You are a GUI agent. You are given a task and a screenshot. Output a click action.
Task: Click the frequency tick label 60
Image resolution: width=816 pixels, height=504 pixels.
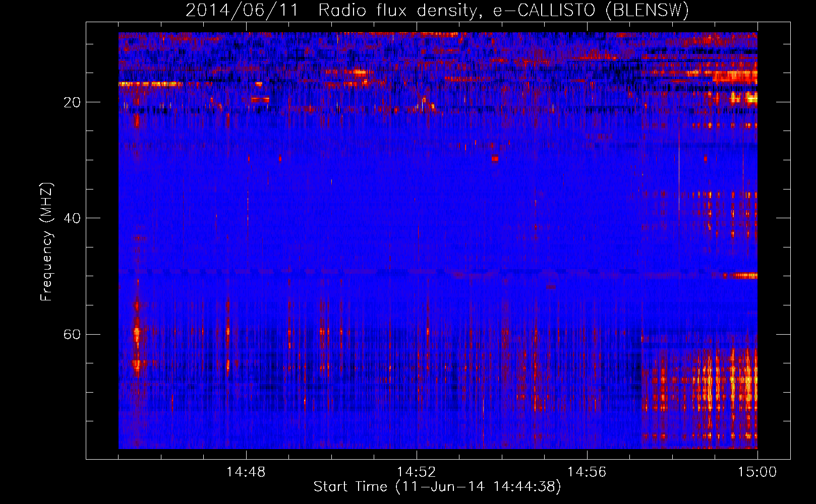coord(72,334)
